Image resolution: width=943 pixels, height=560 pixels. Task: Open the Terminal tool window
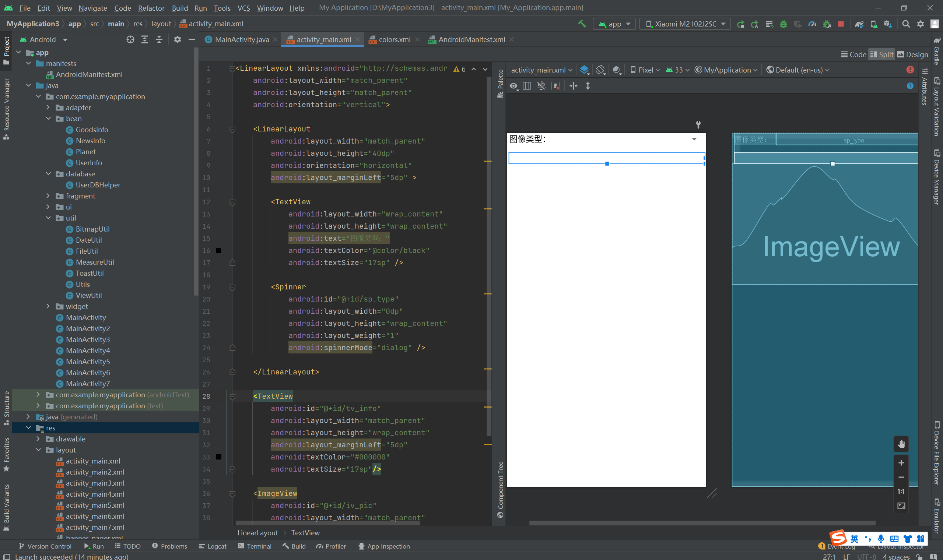[255, 546]
